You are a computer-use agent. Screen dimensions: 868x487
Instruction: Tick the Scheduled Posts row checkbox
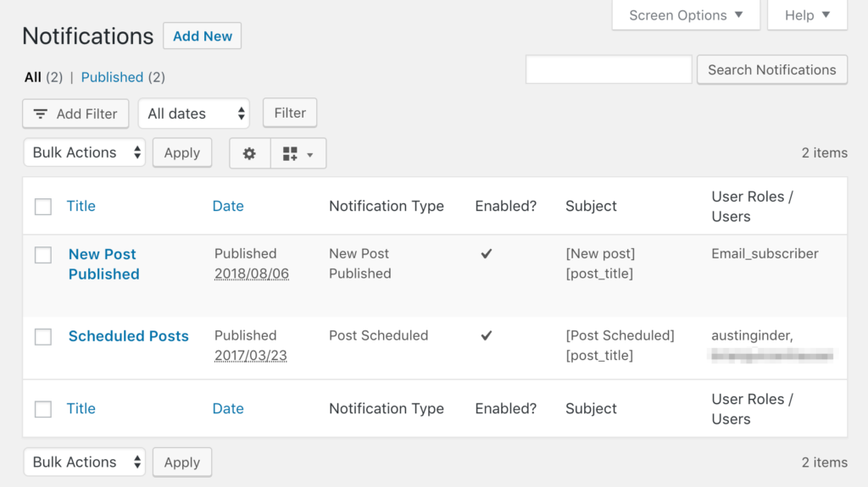click(43, 337)
